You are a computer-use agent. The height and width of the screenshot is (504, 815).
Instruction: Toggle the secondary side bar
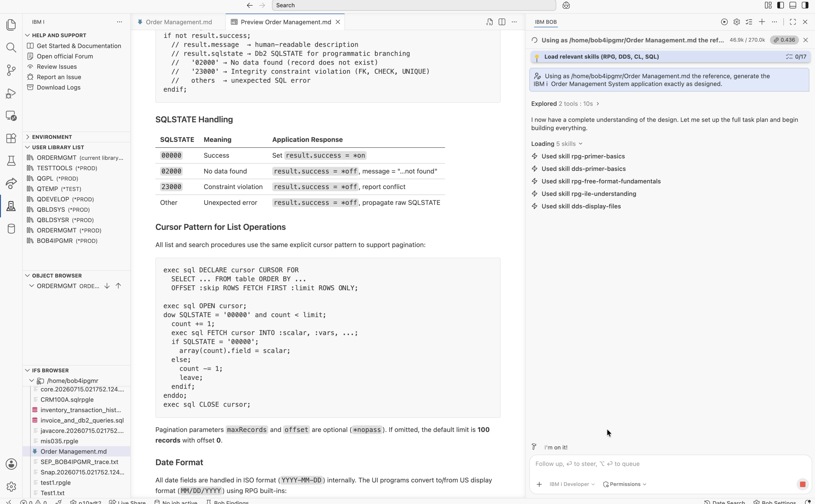pyautogui.click(x=805, y=5)
